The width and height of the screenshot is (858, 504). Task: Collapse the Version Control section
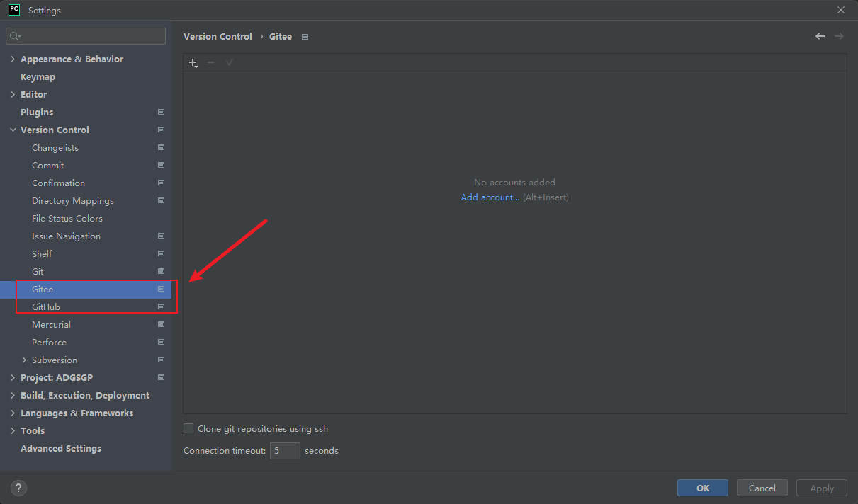[x=13, y=130]
